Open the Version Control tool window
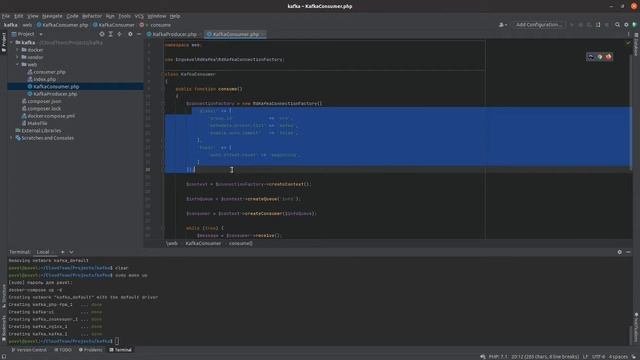Image resolution: width=640 pixels, height=360 pixels. (29, 350)
